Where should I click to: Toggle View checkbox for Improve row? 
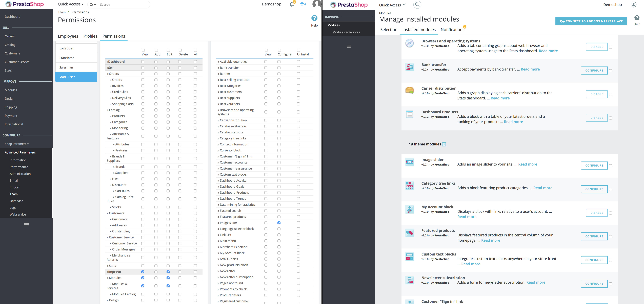coord(143,272)
